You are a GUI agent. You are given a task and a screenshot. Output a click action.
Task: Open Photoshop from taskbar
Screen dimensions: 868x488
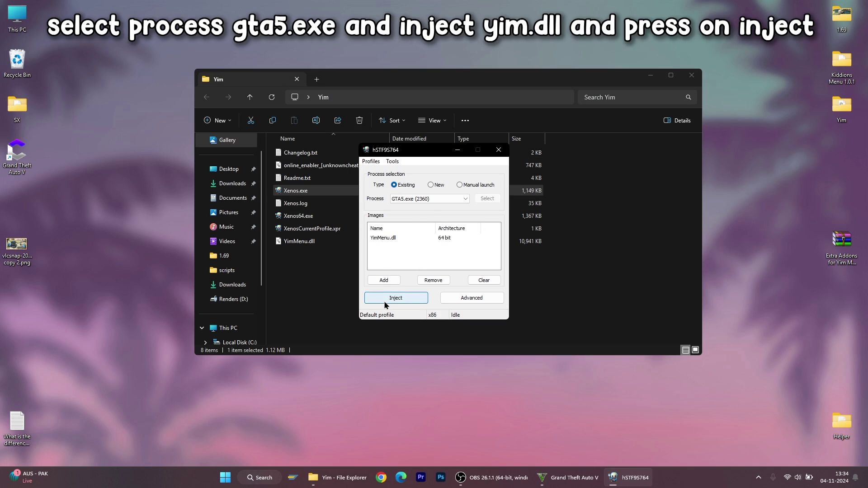pos(441,477)
